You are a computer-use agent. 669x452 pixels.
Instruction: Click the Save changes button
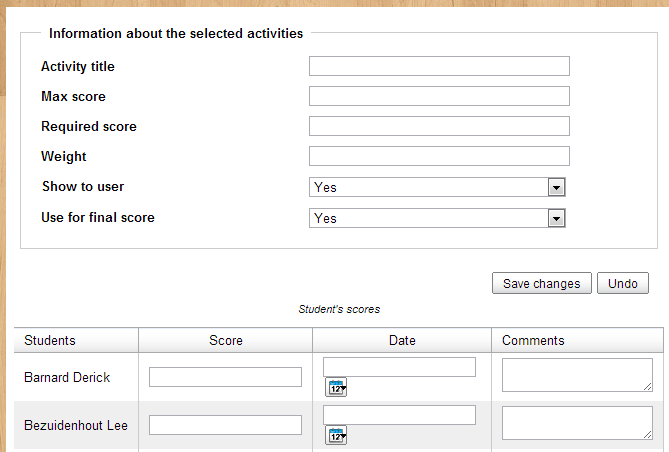click(x=542, y=284)
